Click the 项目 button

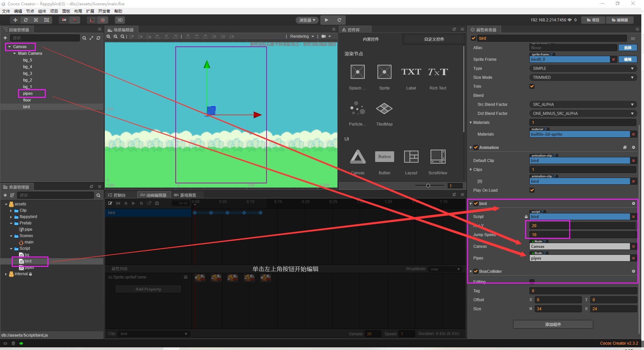click(593, 20)
